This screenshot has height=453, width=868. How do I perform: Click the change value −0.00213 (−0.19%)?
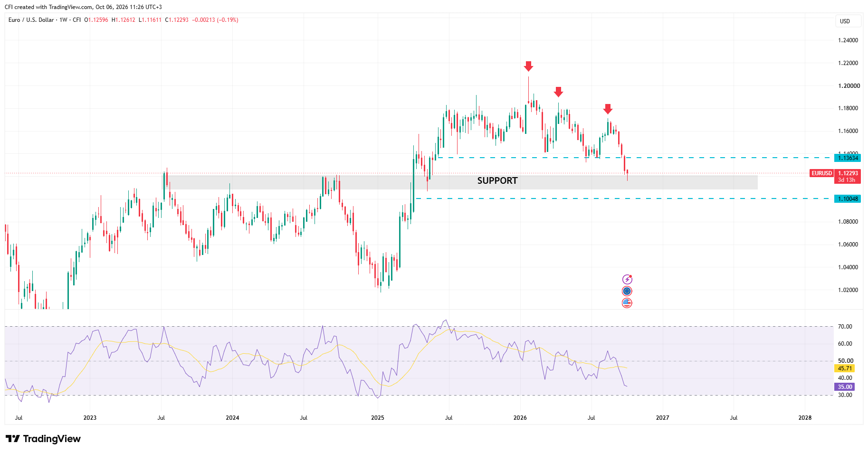(215, 20)
